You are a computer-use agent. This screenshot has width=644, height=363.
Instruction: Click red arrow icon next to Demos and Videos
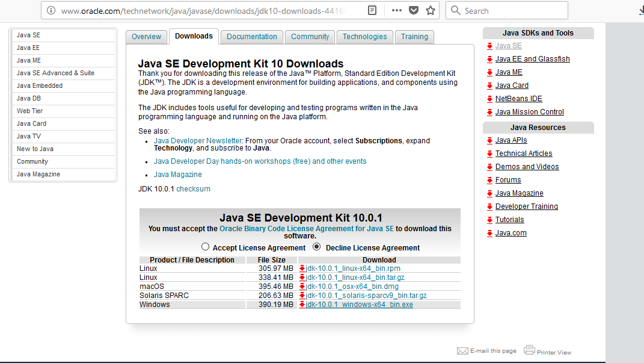[489, 167]
